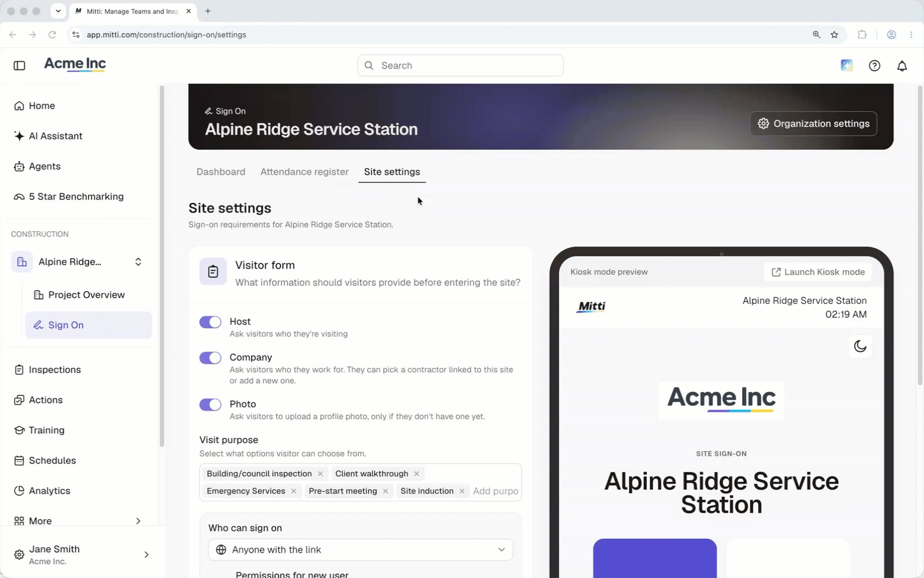Click the site information icon in address bar
The image size is (924, 578).
76,35
